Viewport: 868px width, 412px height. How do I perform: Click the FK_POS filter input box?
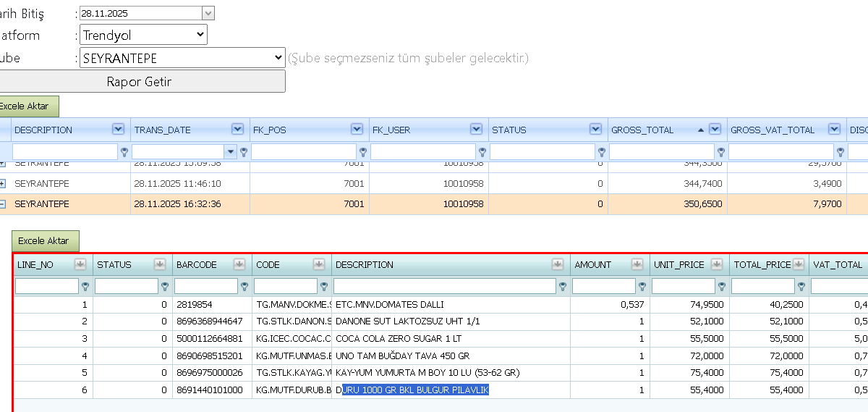(x=305, y=152)
